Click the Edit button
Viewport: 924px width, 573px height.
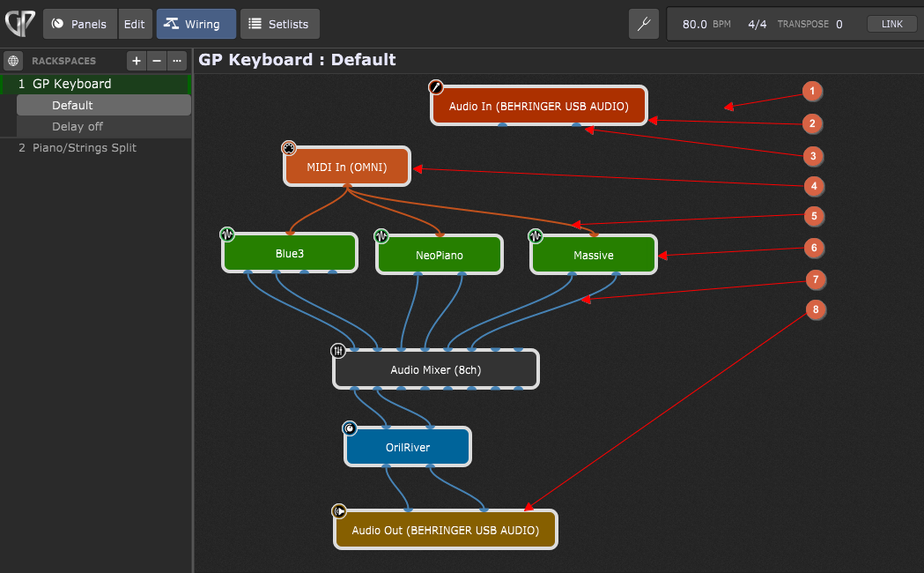(135, 24)
